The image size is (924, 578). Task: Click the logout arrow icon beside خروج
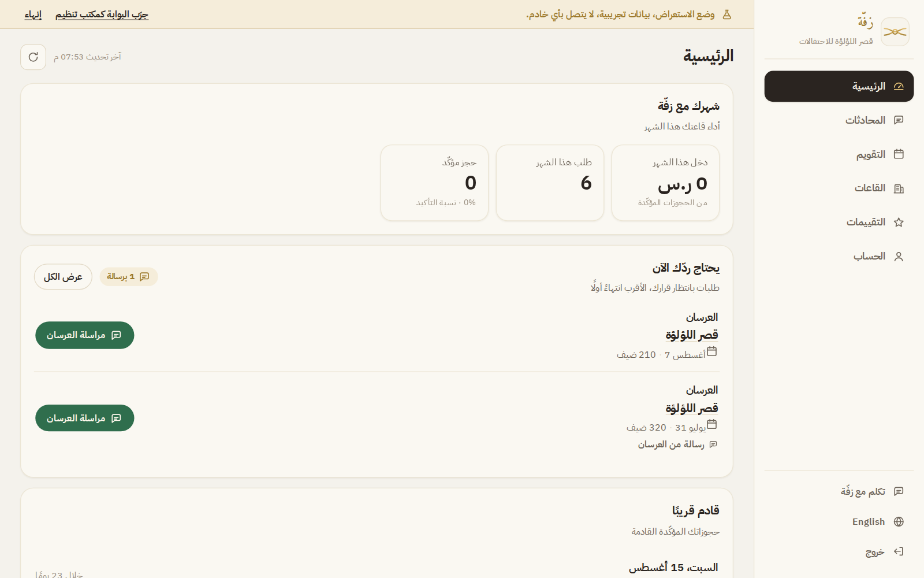[x=899, y=551]
